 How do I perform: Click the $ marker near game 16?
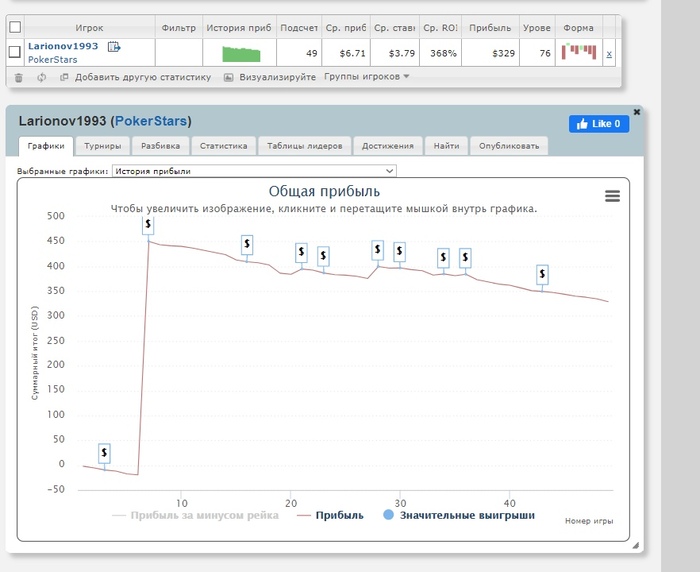pos(247,245)
